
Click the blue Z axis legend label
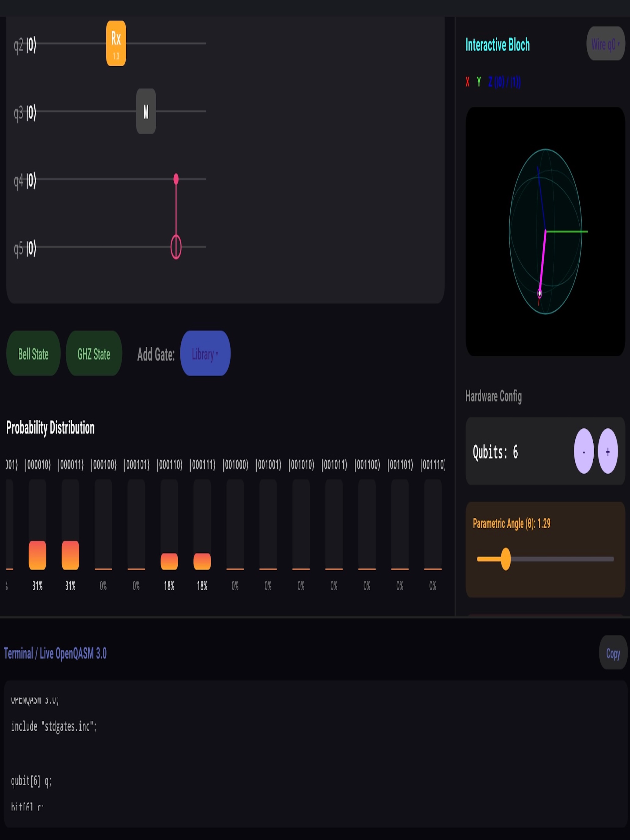(x=504, y=81)
